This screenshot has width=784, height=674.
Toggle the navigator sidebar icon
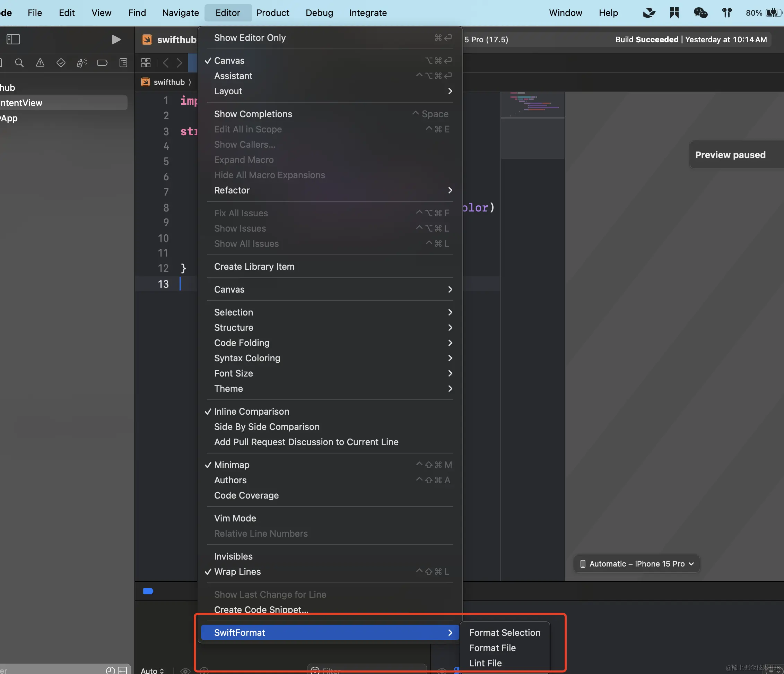click(13, 40)
